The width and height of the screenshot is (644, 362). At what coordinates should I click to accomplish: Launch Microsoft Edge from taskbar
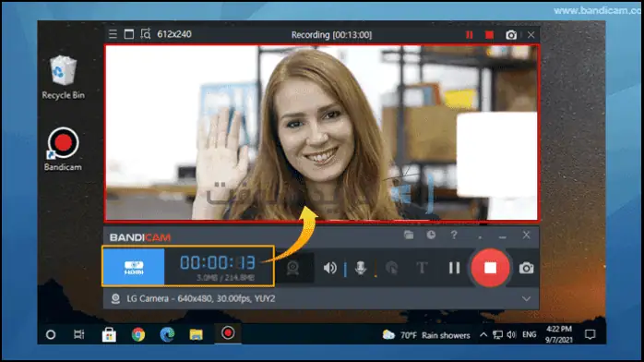167,335
